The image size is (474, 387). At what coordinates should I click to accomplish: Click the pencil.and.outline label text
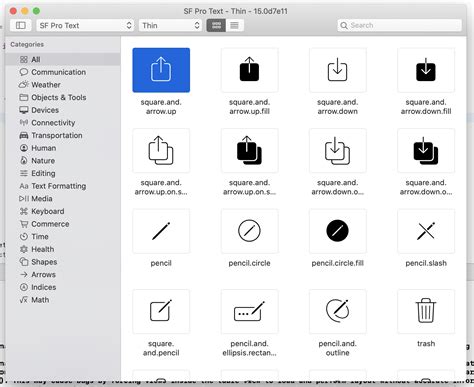(x=338, y=348)
